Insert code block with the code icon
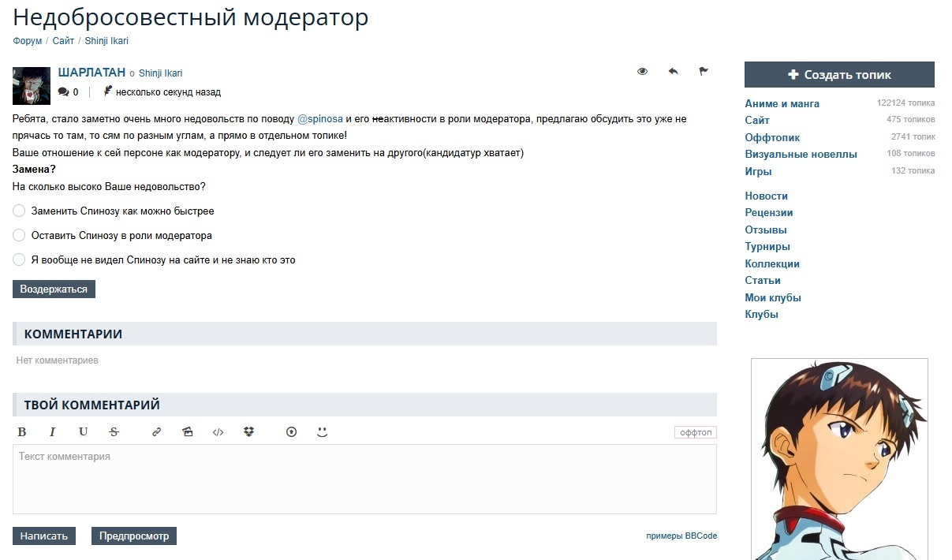 pos(218,432)
